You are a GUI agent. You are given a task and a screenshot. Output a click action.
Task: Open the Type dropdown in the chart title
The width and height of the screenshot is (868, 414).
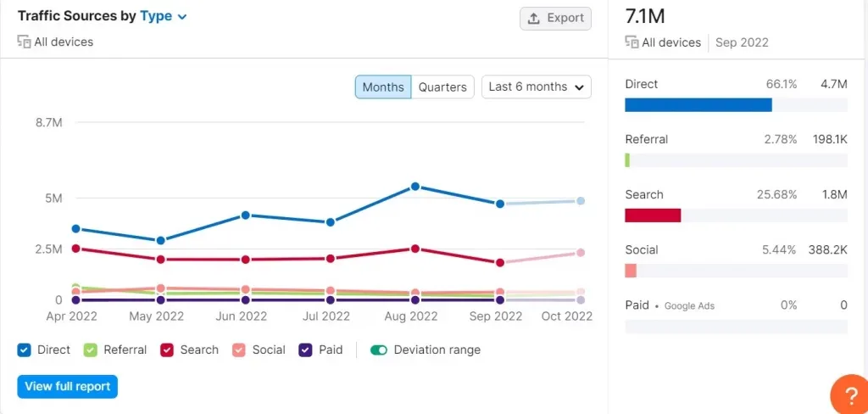click(x=164, y=16)
